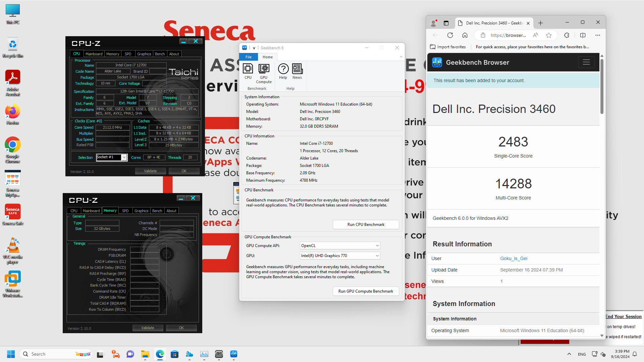Run the CPU benchmark icon in Geekbench ribbon
Image resolution: width=644 pixels, height=362 pixels.
click(248, 71)
